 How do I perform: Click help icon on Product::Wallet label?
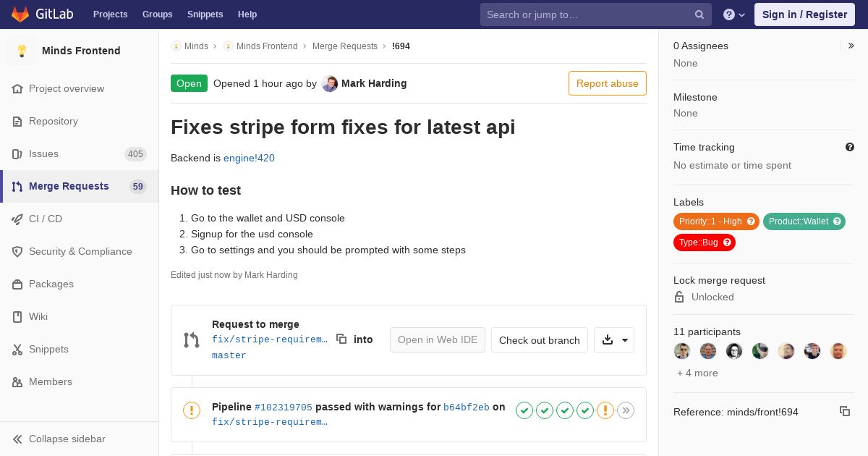click(837, 221)
